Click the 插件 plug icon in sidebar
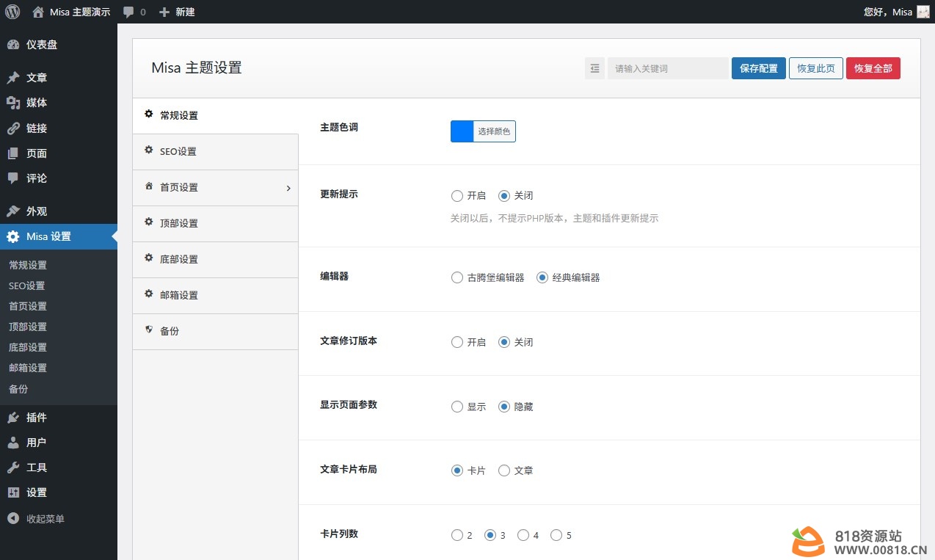935x560 pixels. click(13, 418)
